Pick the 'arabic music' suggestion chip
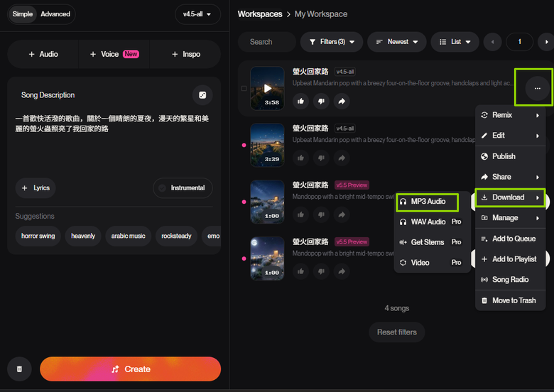This screenshot has height=392, width=554. click(x=129, y=236)
